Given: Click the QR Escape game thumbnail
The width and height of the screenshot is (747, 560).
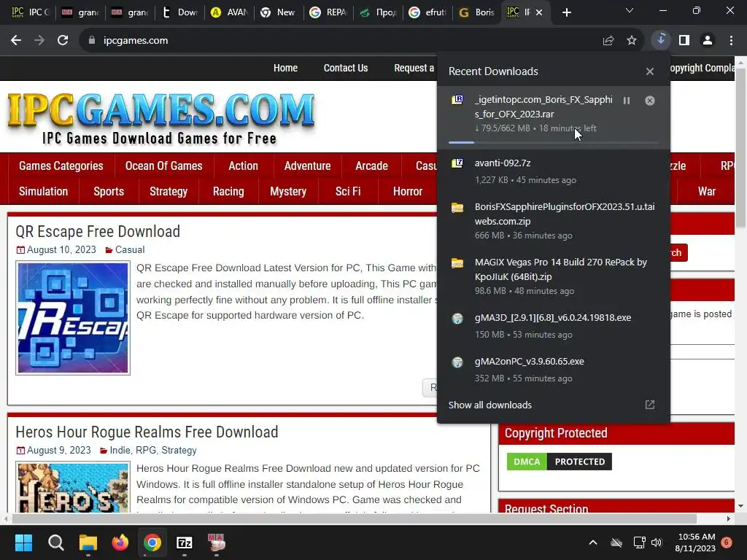Looking at the screenshot, I should point(73,318).
